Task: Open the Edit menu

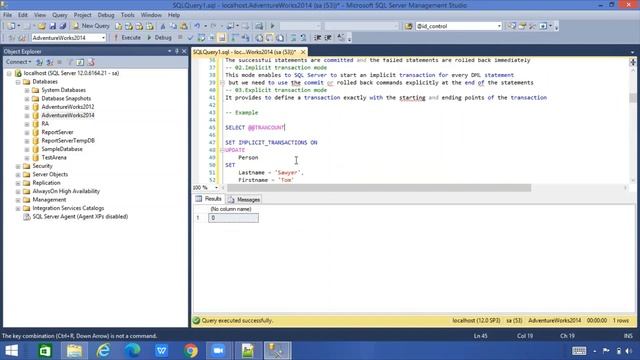Action: 23,15
